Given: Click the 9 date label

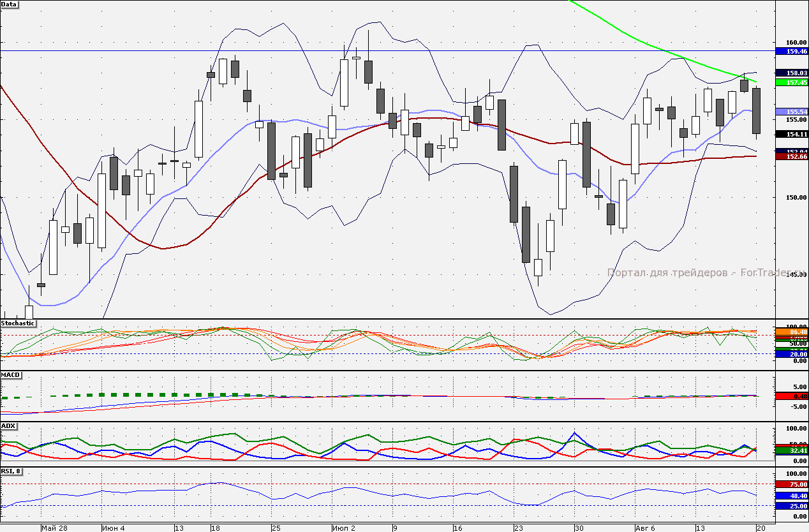Looking at the screenshot, I should tap(395, 528).
